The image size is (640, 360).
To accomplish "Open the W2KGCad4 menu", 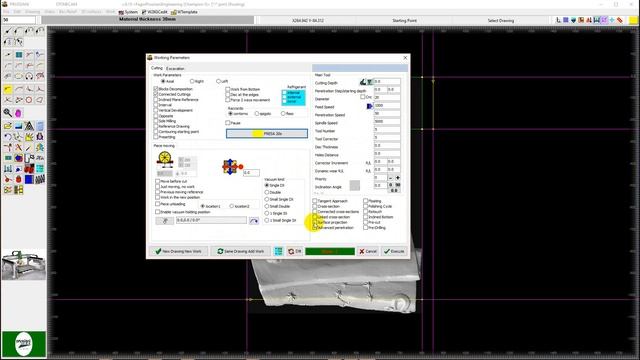I will click(x=155, y=12).
